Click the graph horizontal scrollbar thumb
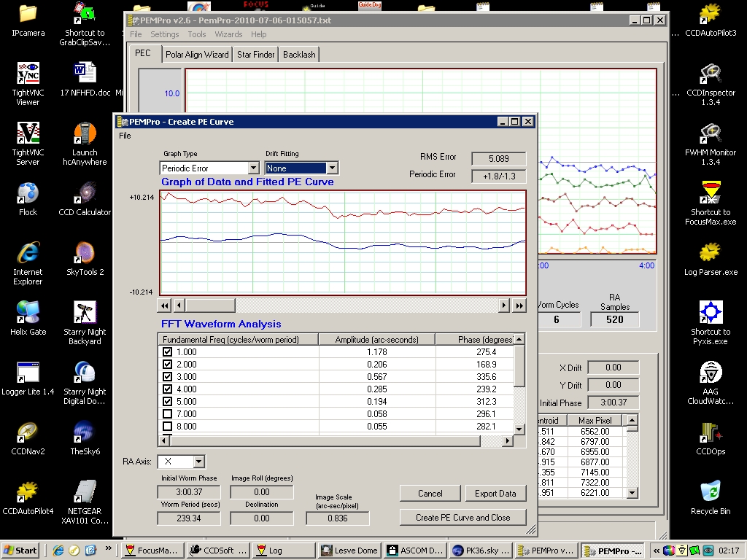 click(x=209, y=306)
